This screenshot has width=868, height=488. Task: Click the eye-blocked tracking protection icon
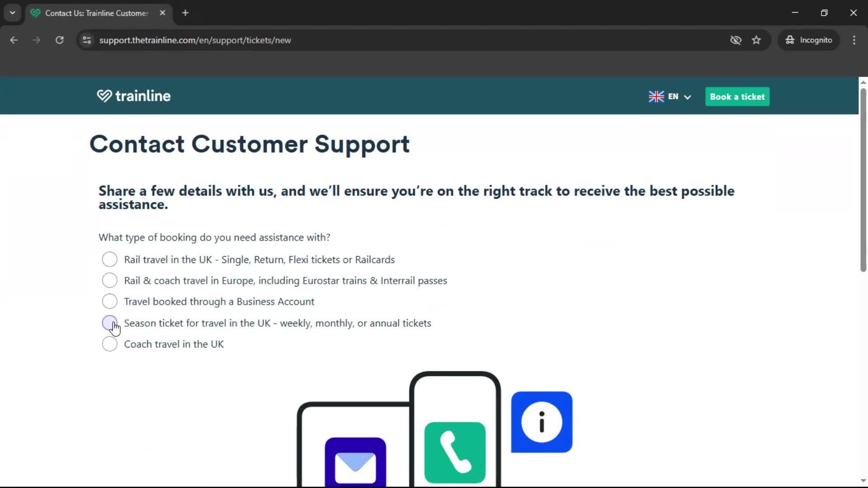[736, 40]
